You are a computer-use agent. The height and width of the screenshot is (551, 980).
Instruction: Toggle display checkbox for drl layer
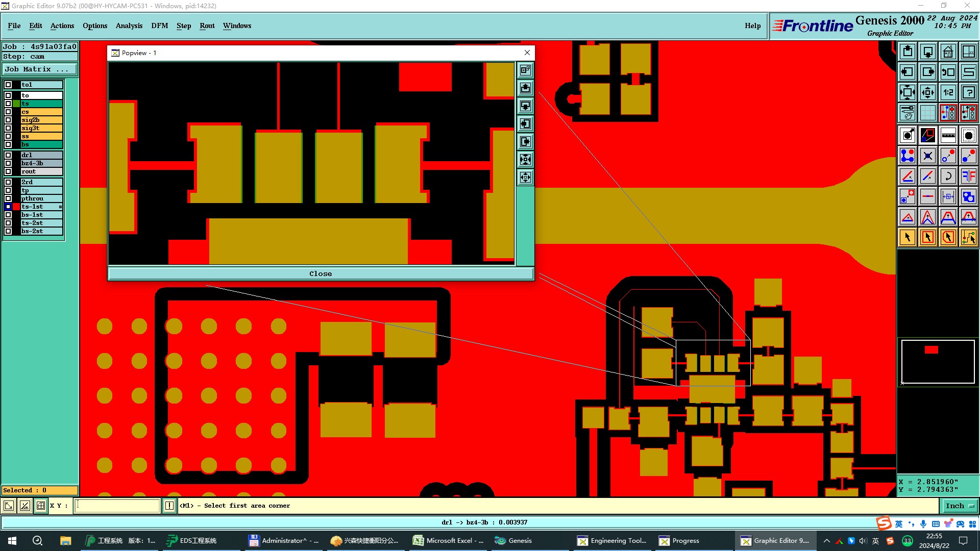click(8, 155)
